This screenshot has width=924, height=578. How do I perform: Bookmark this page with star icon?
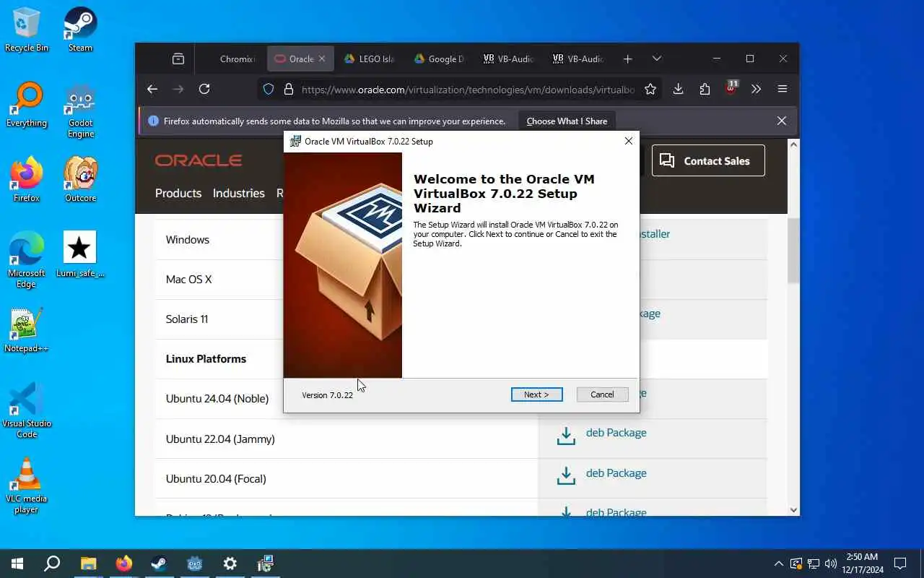pos(650,89)
